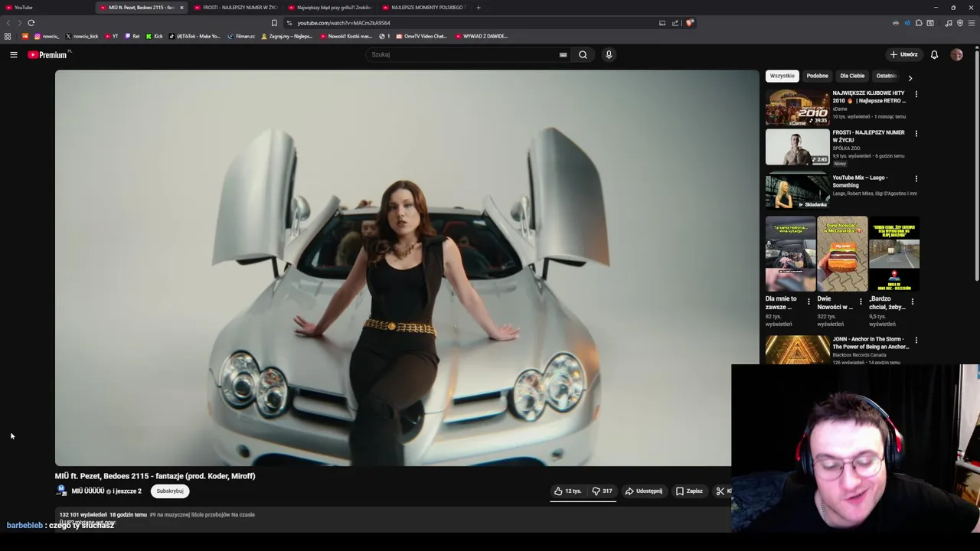Open the Lasgo Something mix thumbnail

[x=797, y=191]
